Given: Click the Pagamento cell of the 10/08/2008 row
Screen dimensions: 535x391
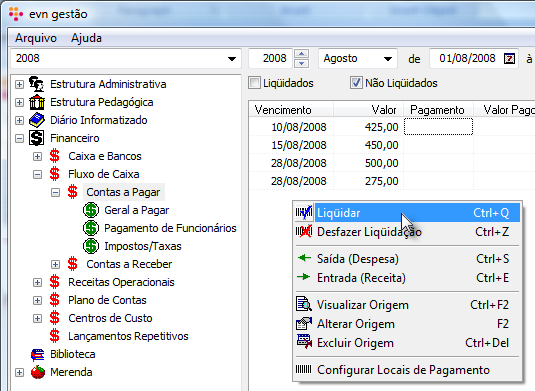Looking at the screenshot, I should point(438,127).
